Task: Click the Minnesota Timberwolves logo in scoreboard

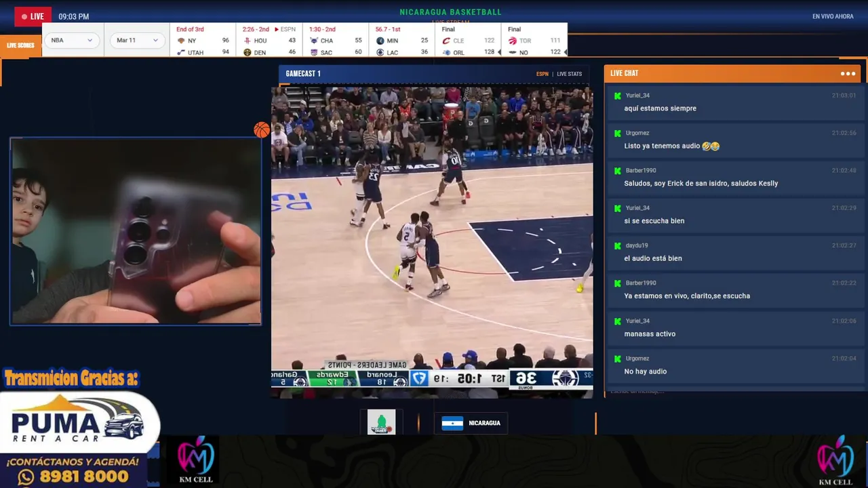Action: coord(380,41)
